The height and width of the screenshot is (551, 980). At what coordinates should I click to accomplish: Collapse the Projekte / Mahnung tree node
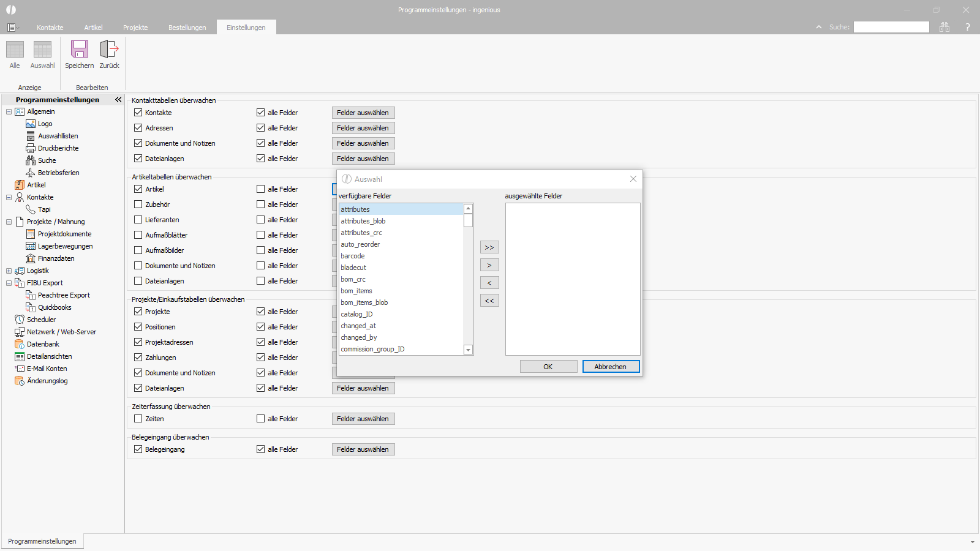pyautogui.click(x=9, y=222)
